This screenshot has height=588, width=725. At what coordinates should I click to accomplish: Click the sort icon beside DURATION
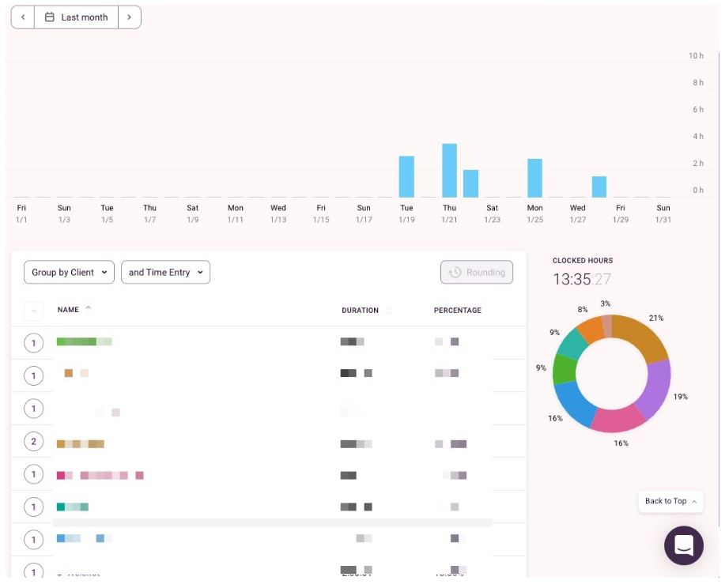coord(388,310)
